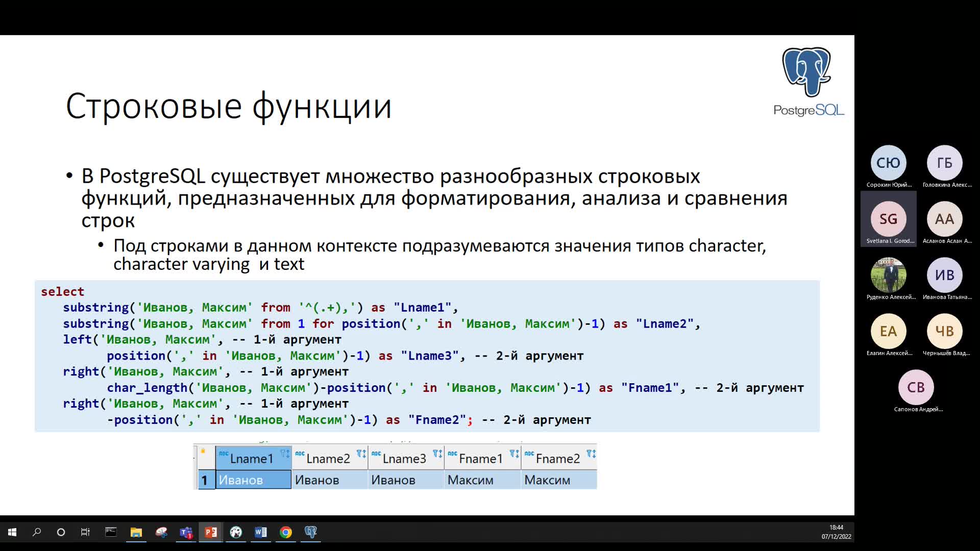This screenshot has width=980, height=551.
Task: Open Task View in the taskbar
Action: tap(85, 532)
